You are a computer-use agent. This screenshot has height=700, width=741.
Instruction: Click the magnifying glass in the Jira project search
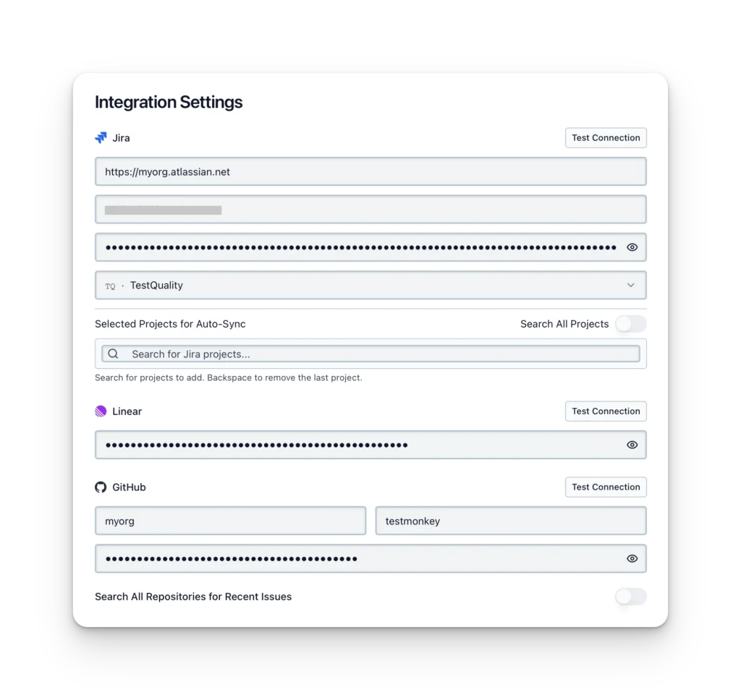(x=113, y=353)
